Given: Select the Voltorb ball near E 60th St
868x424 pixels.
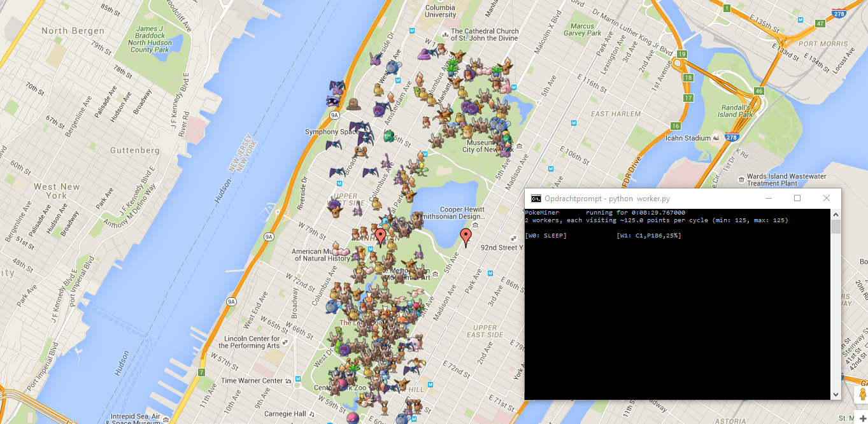Looking at the screenshot, I should [x=352, y=418].
